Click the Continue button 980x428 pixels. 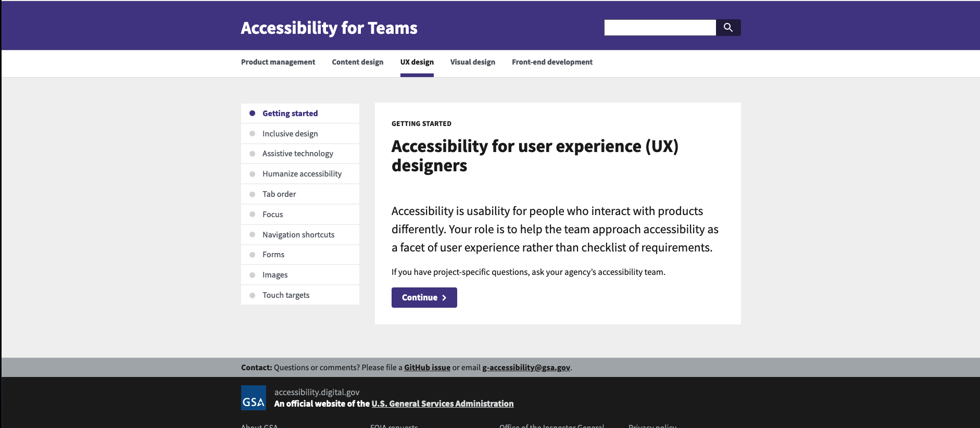(x=424, y=297)
